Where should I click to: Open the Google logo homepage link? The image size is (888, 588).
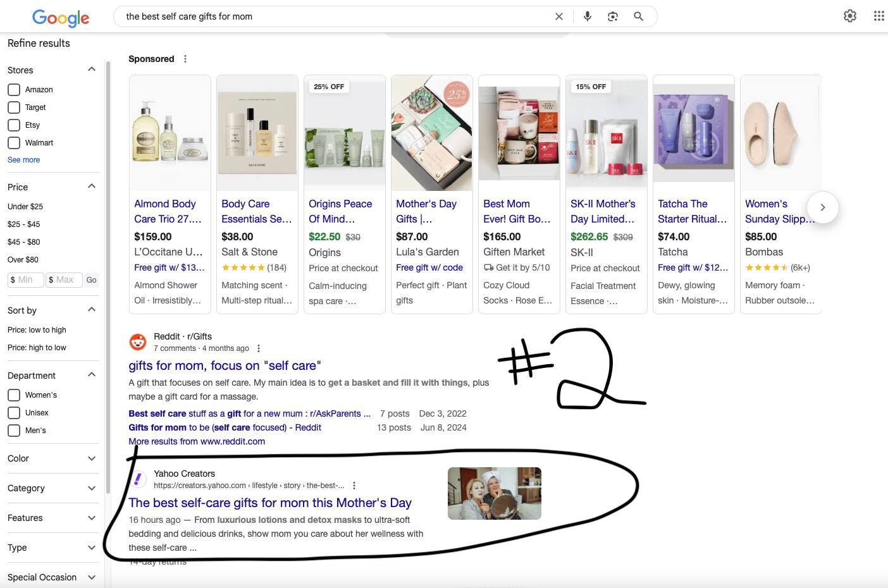point(61,18)
